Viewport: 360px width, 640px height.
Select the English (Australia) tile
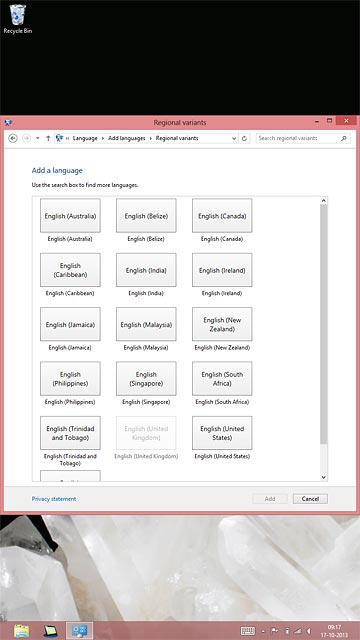coord(70,216)
